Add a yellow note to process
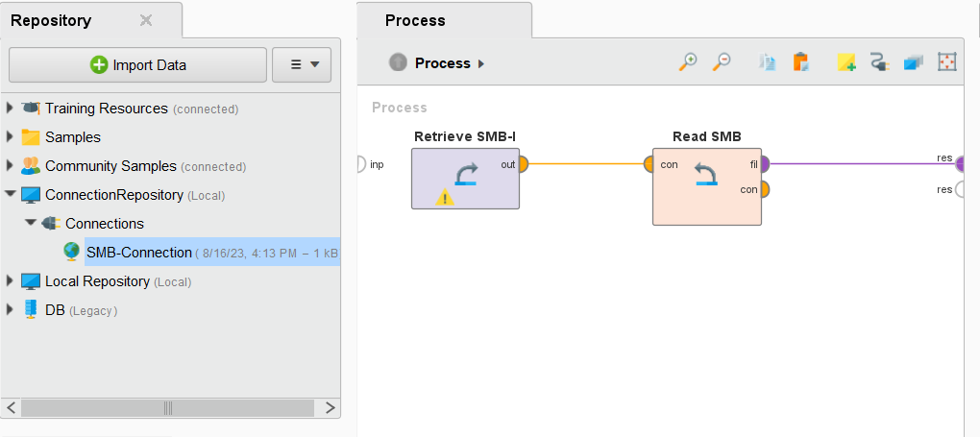980x437 pixels. (x=845, y=62)
